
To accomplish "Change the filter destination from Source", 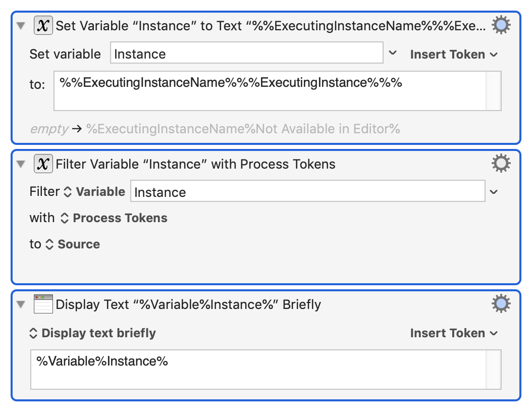I will tap(73, 244).
